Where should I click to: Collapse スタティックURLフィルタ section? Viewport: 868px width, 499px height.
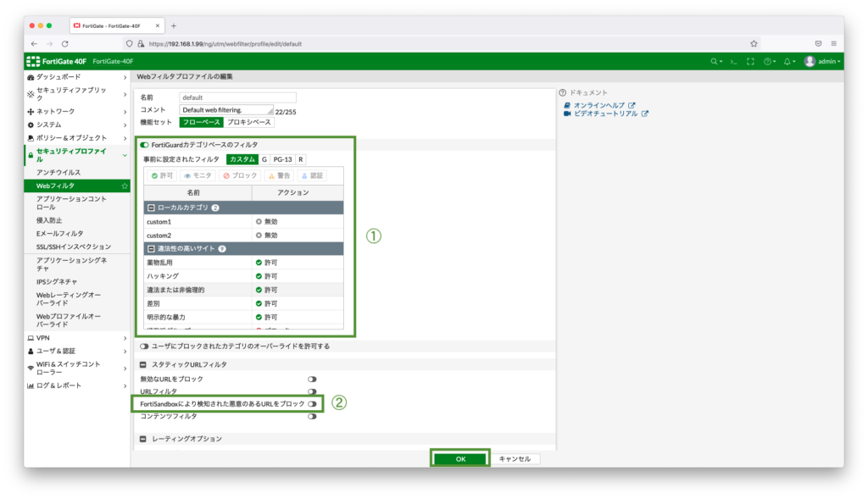pyautogui.click(x=143, y=365)
